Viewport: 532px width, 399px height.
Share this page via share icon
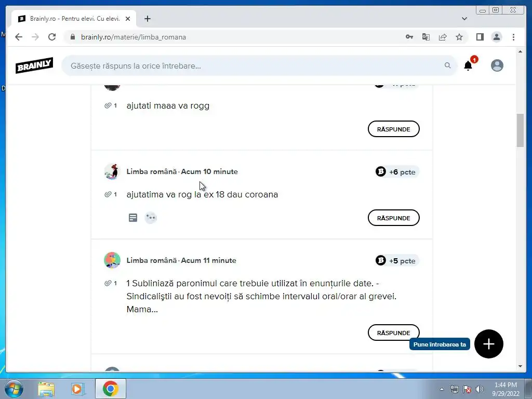443,37
